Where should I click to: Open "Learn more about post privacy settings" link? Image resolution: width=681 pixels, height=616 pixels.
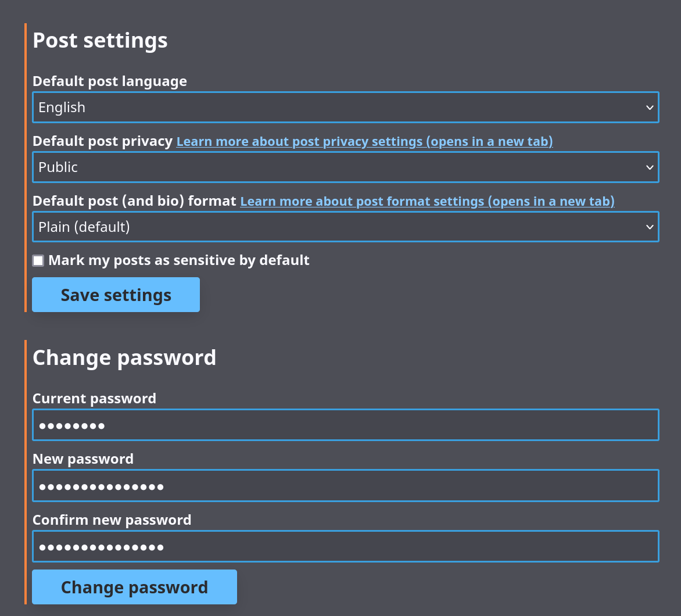(x=364, y=141)
